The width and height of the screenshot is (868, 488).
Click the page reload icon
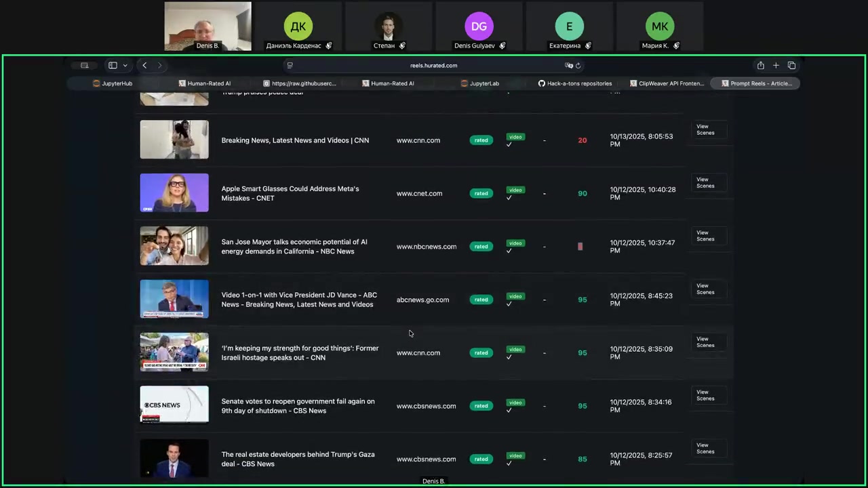point(578,66)
